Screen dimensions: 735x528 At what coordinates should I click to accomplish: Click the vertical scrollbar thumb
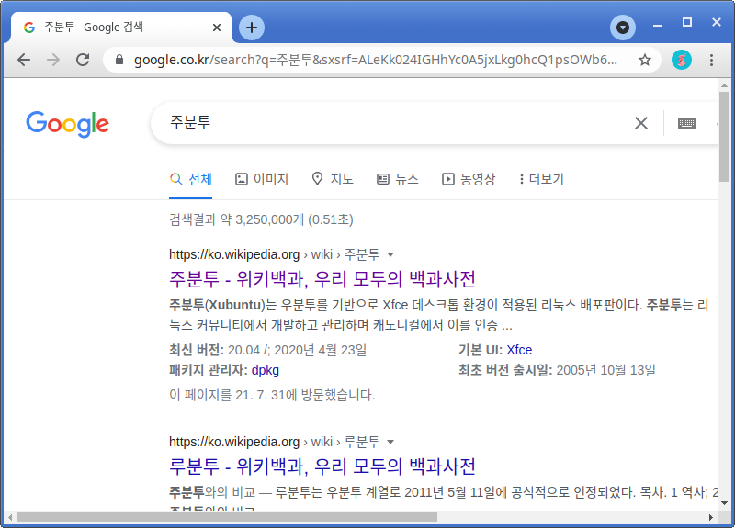(724, 136)
